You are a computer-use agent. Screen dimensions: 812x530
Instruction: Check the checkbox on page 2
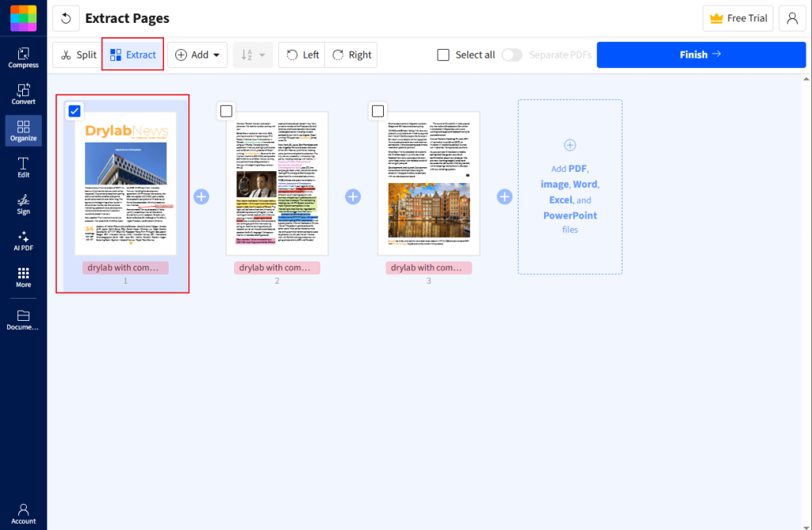(226, 111)
